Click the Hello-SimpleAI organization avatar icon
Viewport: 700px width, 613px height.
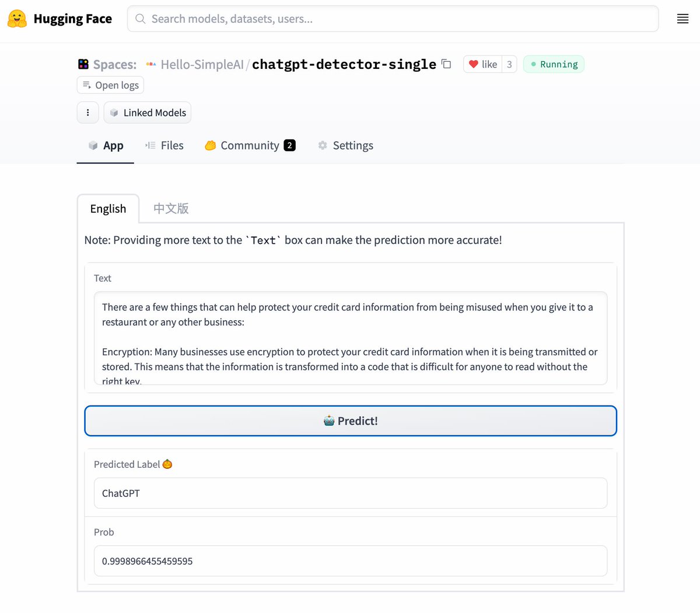[x=151, y=64]
